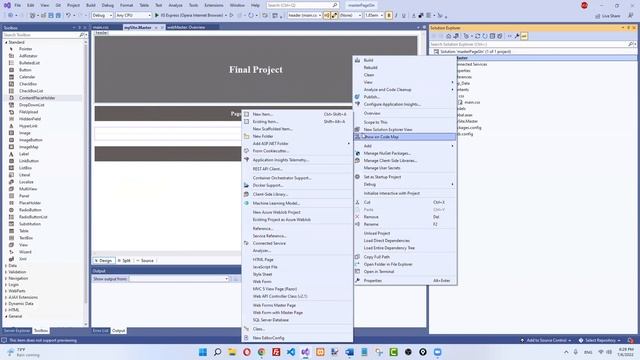Viewport: 640px width, 360px height.
Task: Switch to the main.css editor tab
Action: coord(101,27)
